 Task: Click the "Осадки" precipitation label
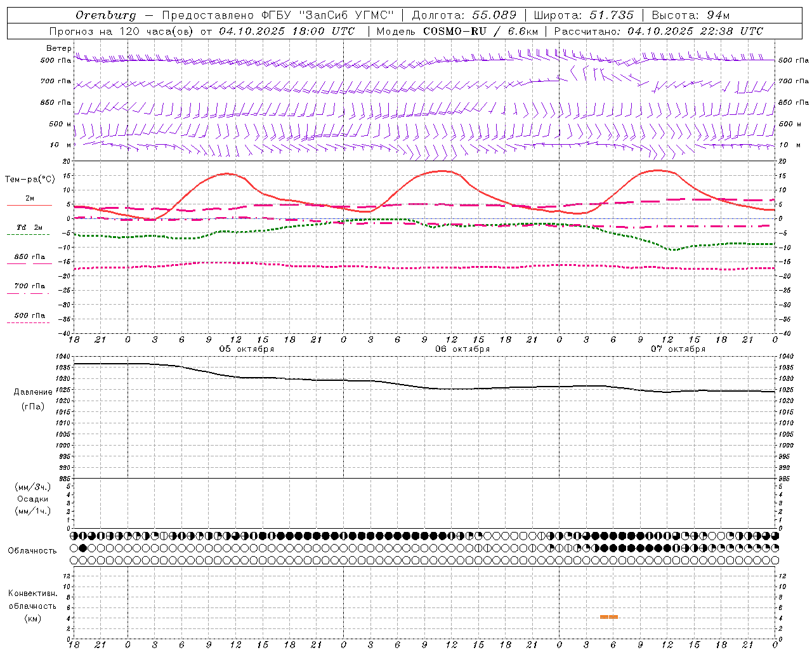point(33,499)
